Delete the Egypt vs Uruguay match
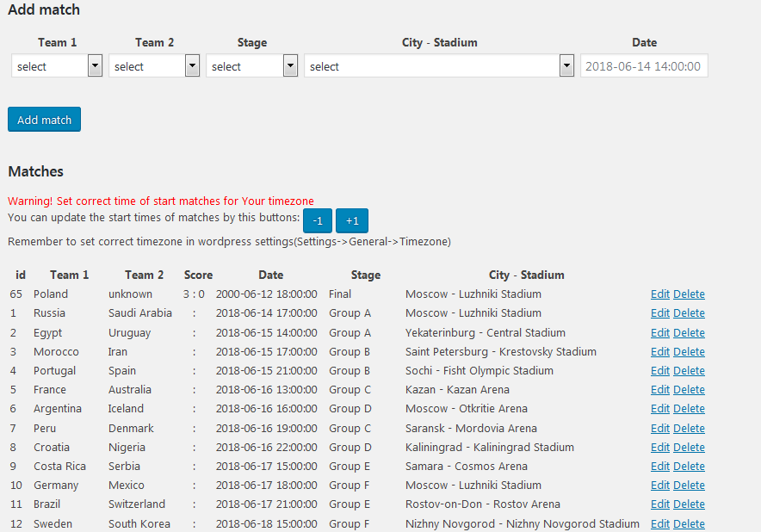Screen dimensions: 761x532 (x=689, y=333)
